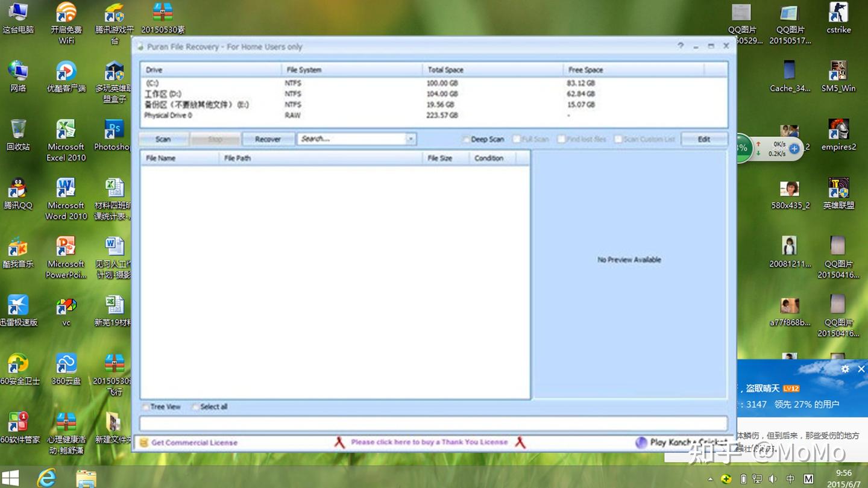The height and width of the screenshot is (488, 868).
Task: Click the Condition column header
Action: tap(494, 158)
